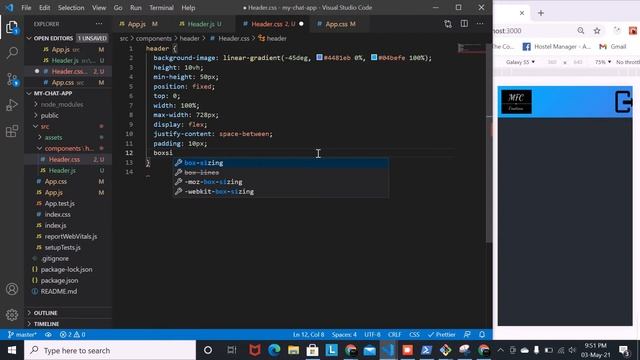Collapse the src folder
Image resolution: width=640 pixels, height=360 pixels.
(44, 127)
